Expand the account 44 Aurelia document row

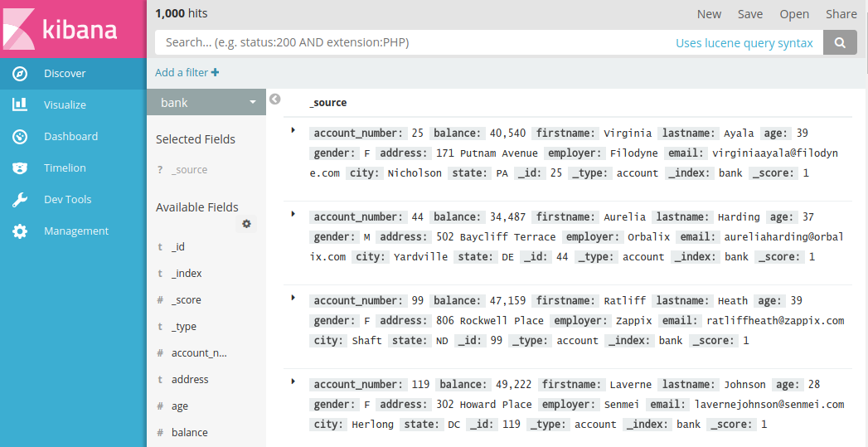pos(293,214)
